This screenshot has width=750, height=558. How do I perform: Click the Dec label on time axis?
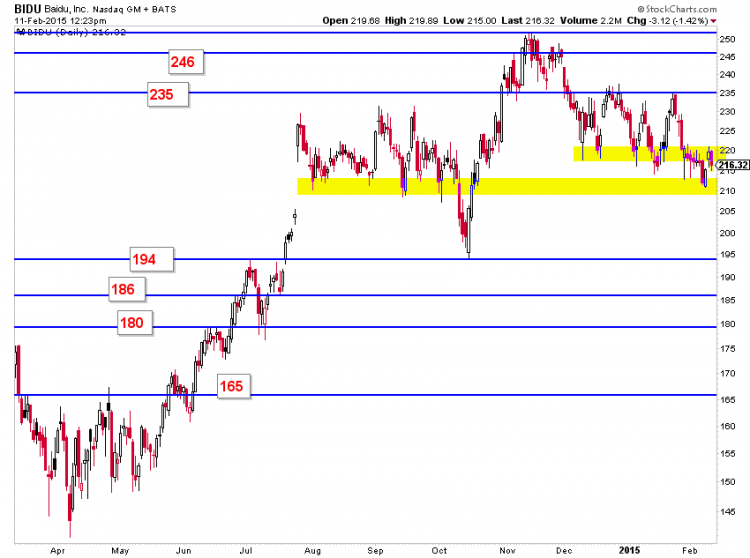pos(564,551)
